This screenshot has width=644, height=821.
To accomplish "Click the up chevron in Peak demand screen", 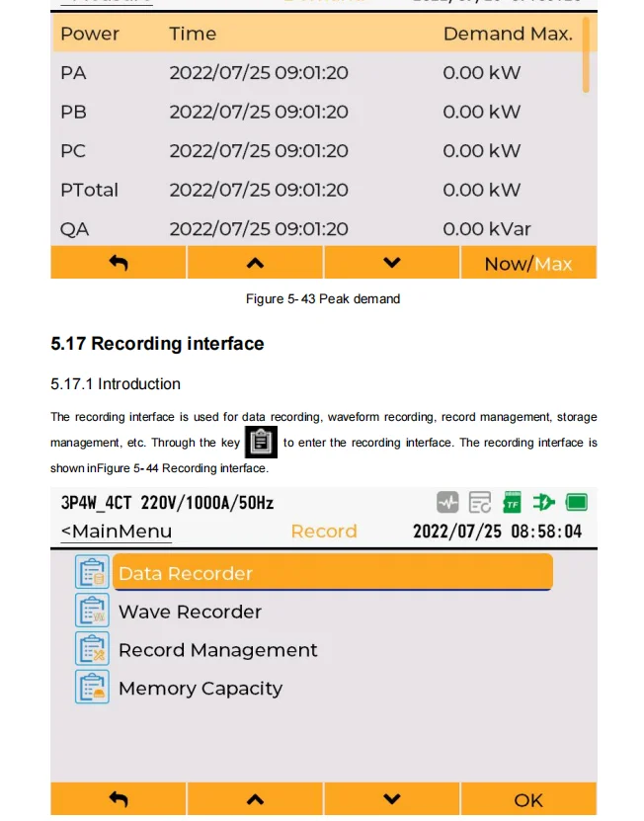I will tap(255, 263).
